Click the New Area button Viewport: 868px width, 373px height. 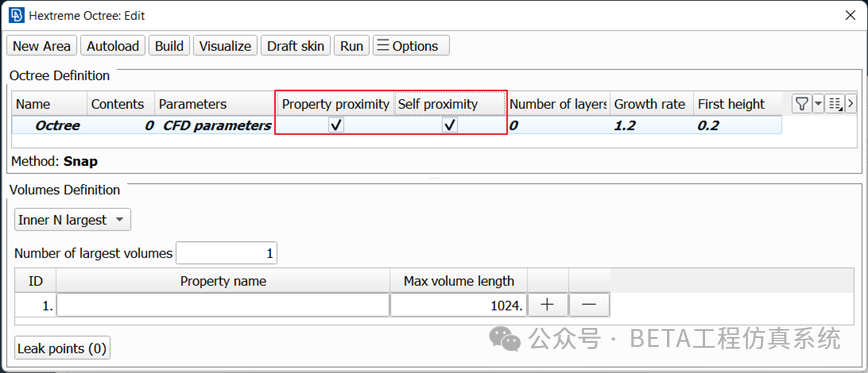(x=42, y=46)
